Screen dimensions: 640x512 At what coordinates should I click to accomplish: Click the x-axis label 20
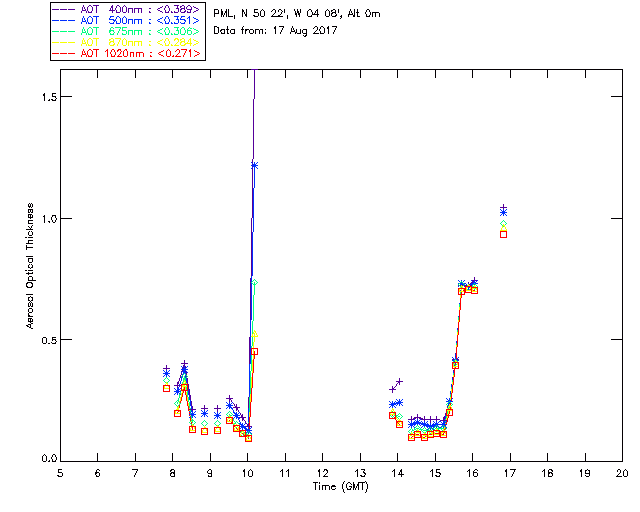(x=622, y=473)
